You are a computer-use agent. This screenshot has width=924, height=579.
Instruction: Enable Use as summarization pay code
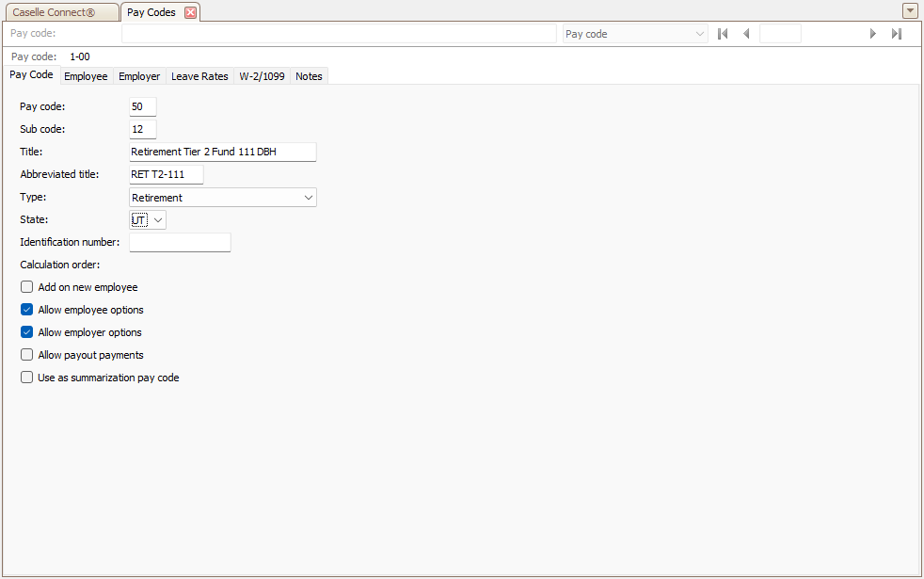point(26,378)
